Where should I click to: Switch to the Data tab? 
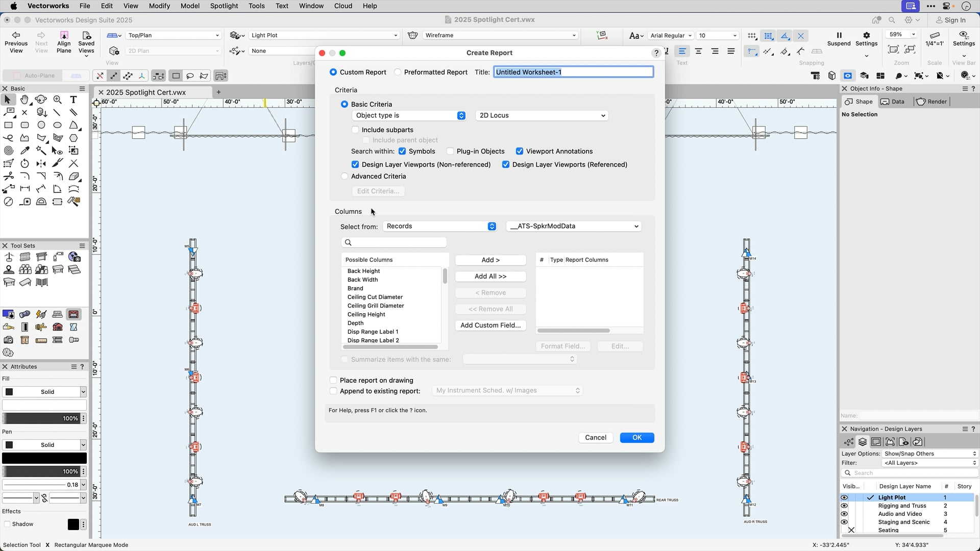coord(893,102)
